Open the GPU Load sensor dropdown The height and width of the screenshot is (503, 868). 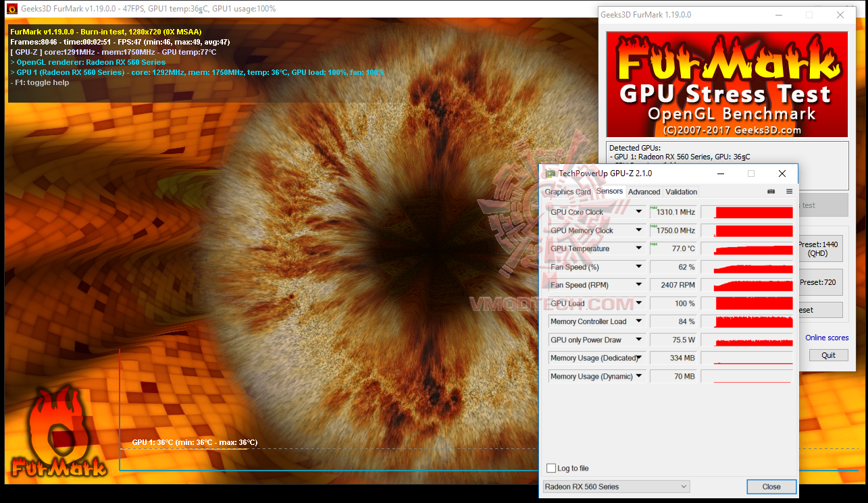pos(638,303)
